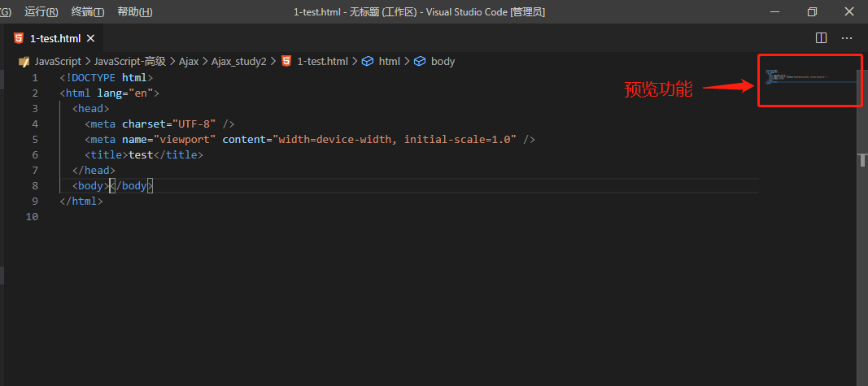Click the body symbol breadcrumb
Viewport: 868px width, 386px height.
coord(443,62)
